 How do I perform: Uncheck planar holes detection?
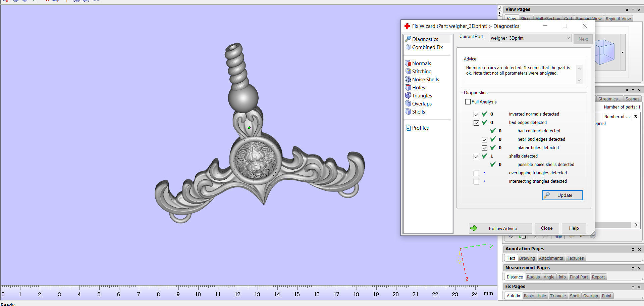pos(485,148)
